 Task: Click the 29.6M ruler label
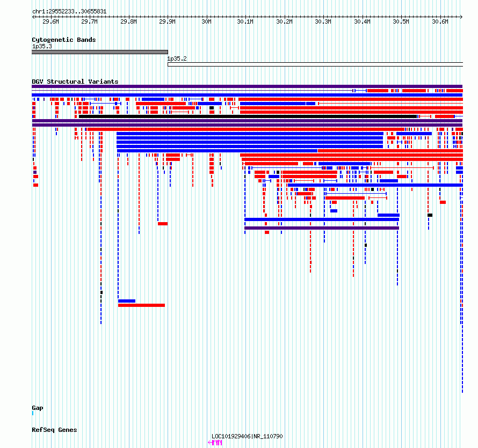(x=50, y=21)
